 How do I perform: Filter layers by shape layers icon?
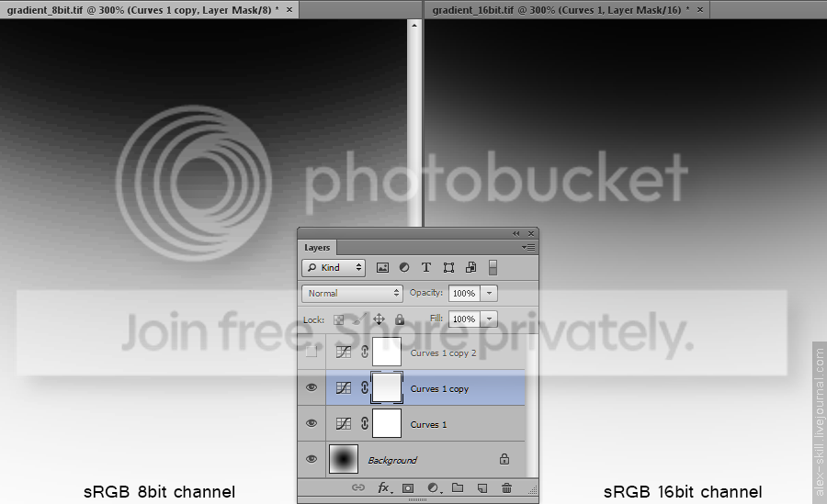click(448, 268)
